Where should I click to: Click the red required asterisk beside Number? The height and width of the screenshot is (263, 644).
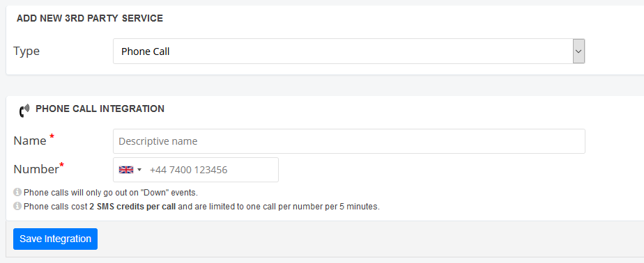pos(61,164)
